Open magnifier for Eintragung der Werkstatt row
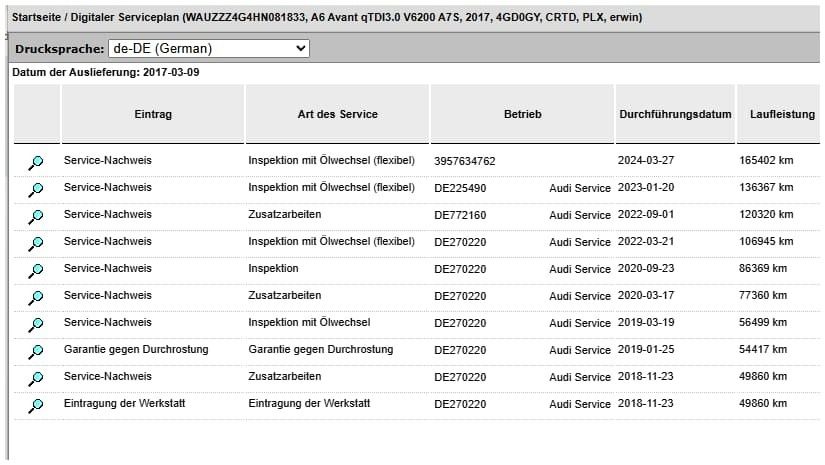 (36, 405)
